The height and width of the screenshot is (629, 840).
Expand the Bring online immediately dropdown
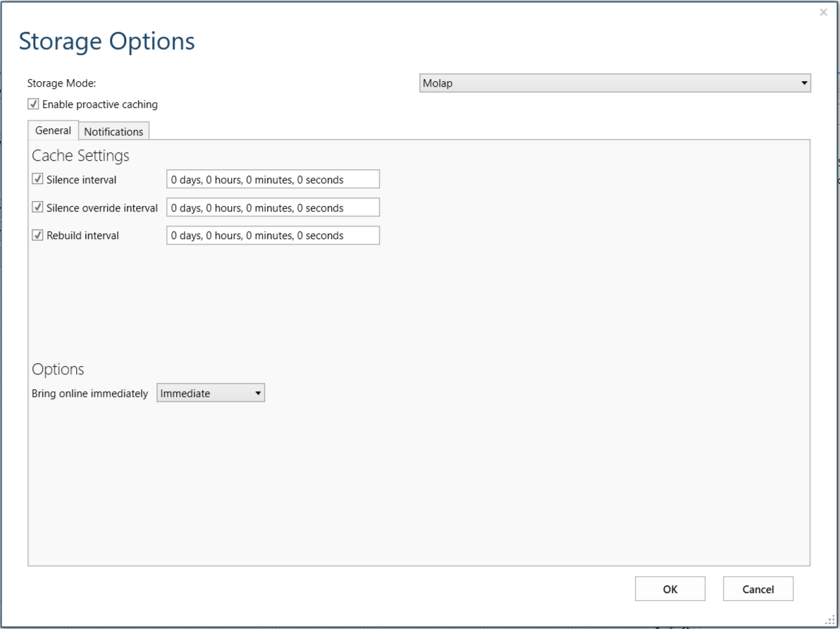[210, 393]
